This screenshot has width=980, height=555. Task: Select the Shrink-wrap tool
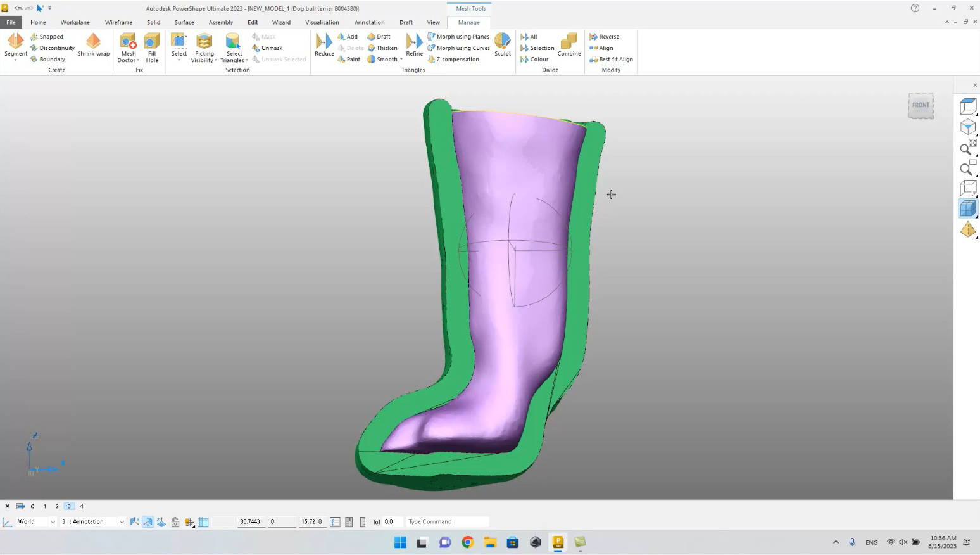click(93, 46)
